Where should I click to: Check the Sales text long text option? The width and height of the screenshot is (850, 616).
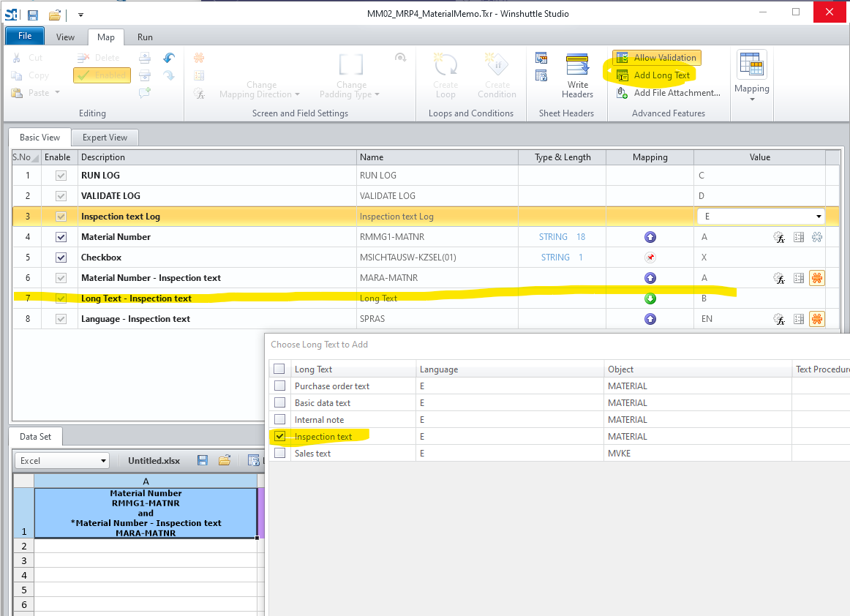coord(279,453)
